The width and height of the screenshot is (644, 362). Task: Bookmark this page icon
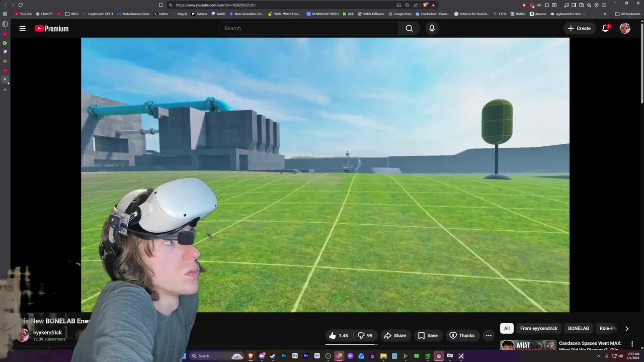pyautogui.click(x=160, y=5)
